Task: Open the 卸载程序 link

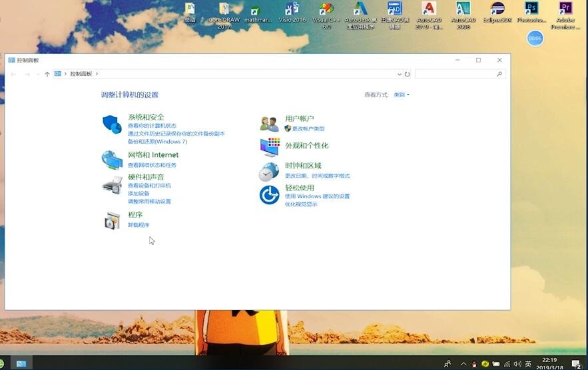Action: 139,225
